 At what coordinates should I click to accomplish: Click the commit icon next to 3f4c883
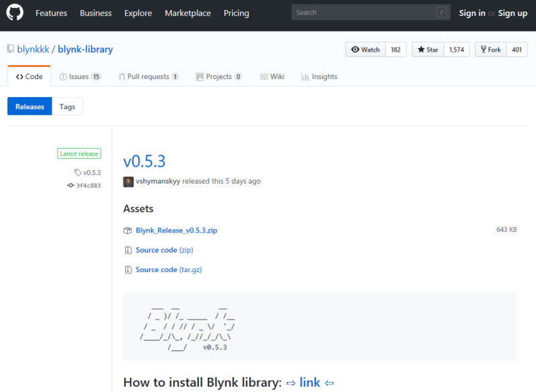pyautogui.click(x=70, y=186)
